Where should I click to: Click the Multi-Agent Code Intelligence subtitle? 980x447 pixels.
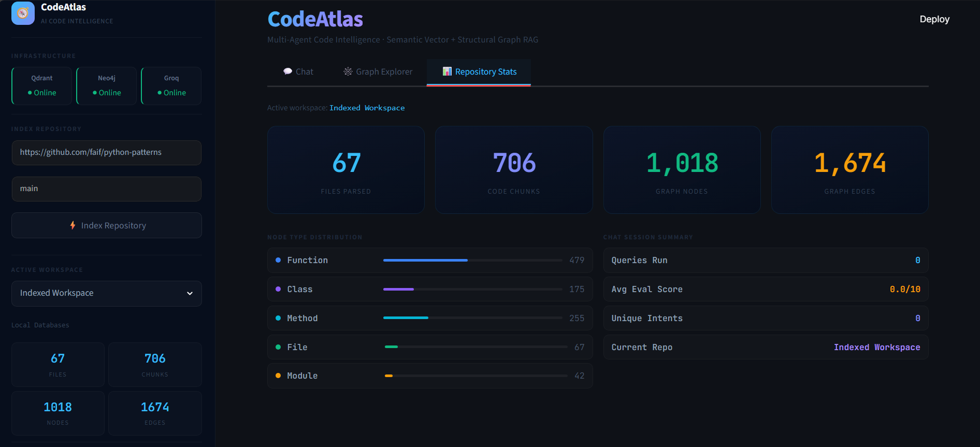402,40
